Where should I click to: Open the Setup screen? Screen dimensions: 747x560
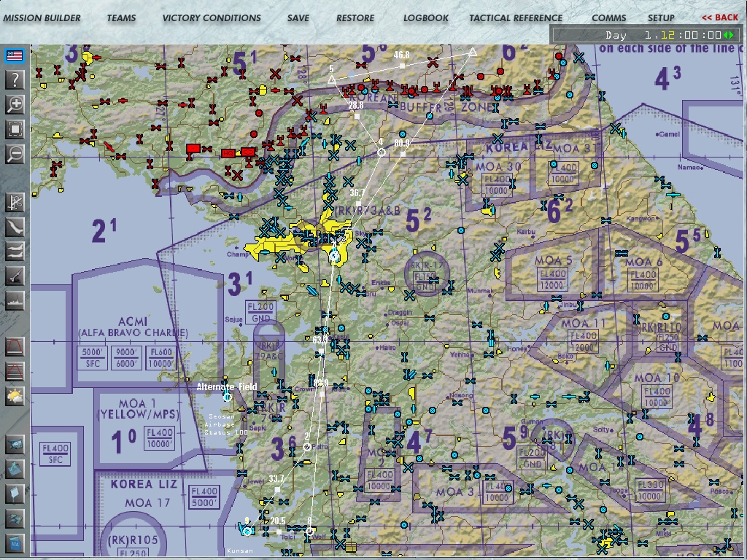(661, 18)
